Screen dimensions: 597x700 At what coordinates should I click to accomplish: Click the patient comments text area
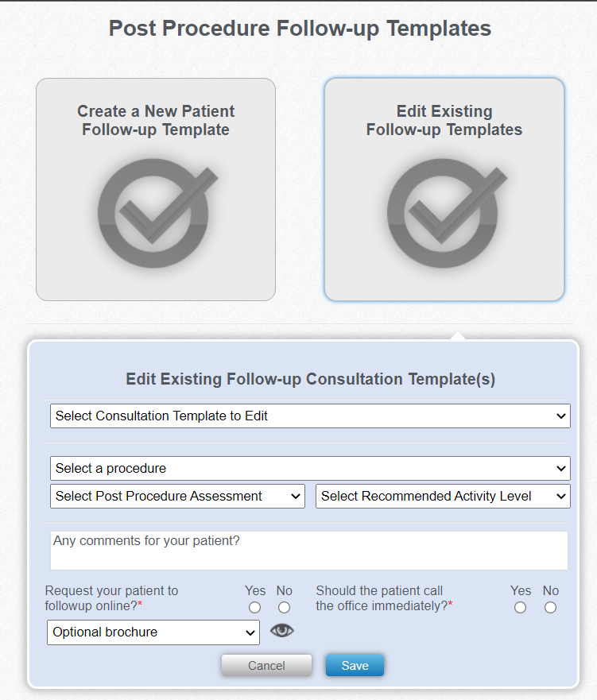309,551
